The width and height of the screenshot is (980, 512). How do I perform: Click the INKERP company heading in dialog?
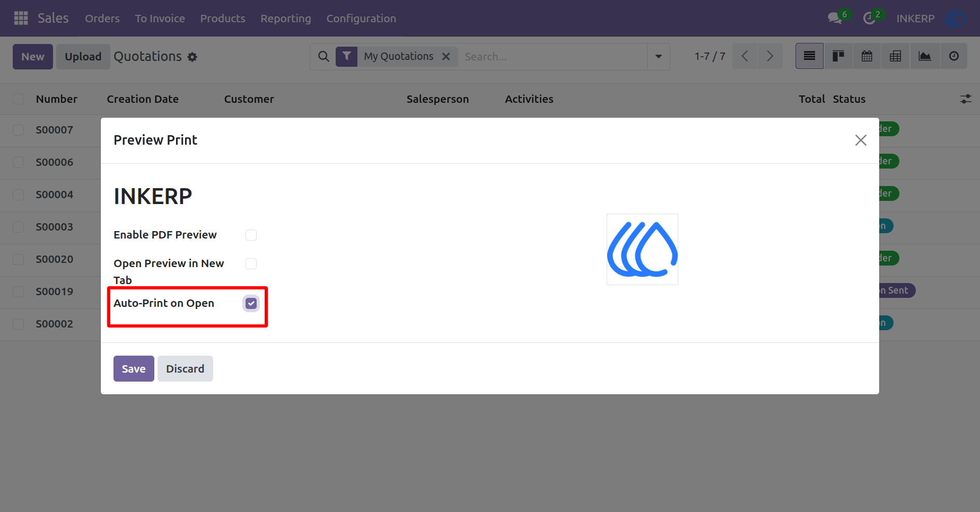153,197
